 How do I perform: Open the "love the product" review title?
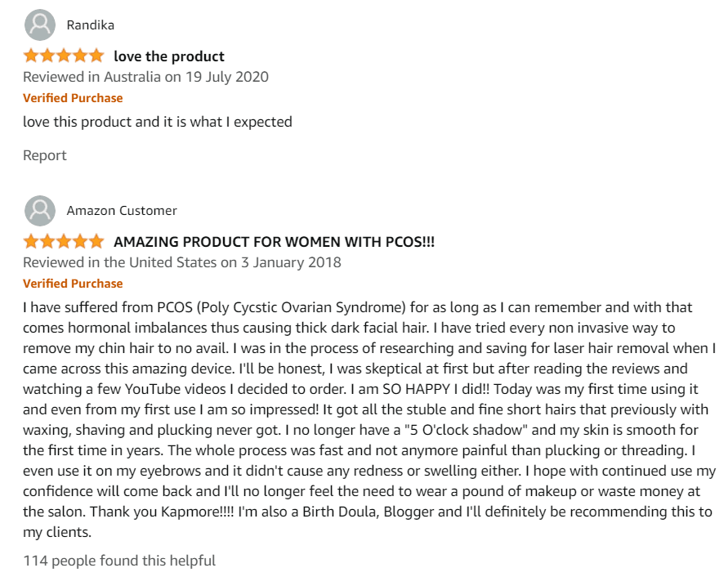169,56
